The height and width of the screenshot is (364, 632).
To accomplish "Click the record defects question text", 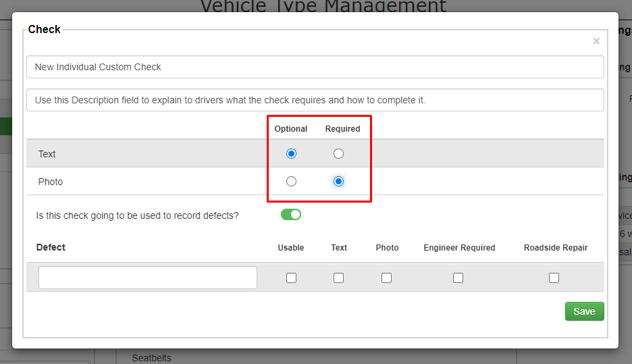I will tap(138, 215).
